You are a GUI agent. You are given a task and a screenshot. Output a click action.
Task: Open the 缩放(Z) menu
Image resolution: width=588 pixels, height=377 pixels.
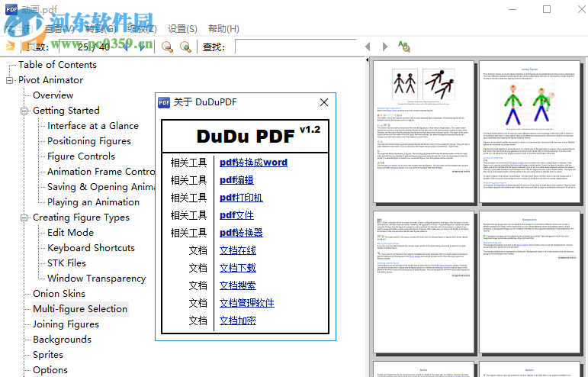[142, 29]
